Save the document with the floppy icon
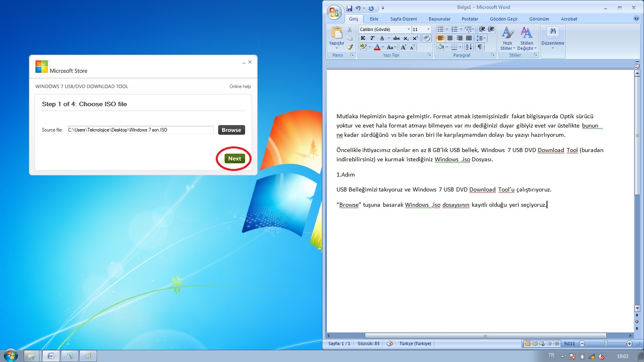The width and height of the screenshot is (644, 362). pos(349,8)
